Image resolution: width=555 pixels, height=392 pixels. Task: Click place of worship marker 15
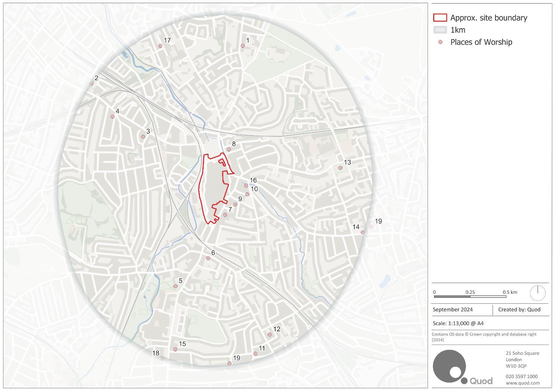pyautogui.click(x=175, y=349)
